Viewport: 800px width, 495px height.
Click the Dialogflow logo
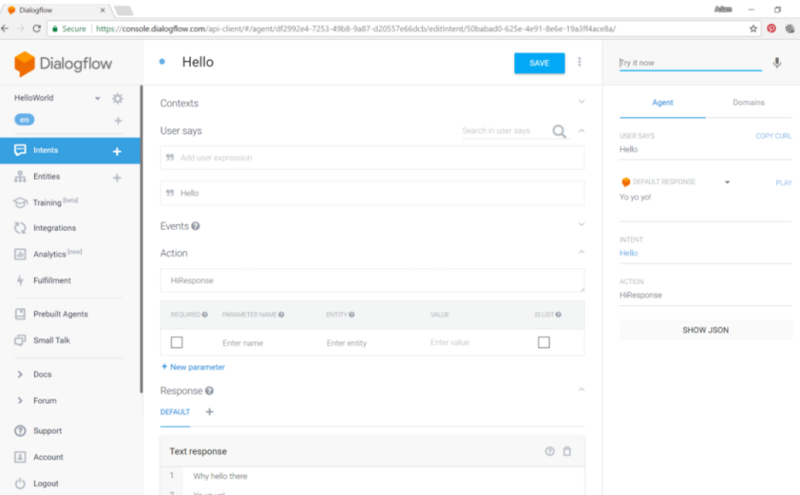click(x=63, y=64)
